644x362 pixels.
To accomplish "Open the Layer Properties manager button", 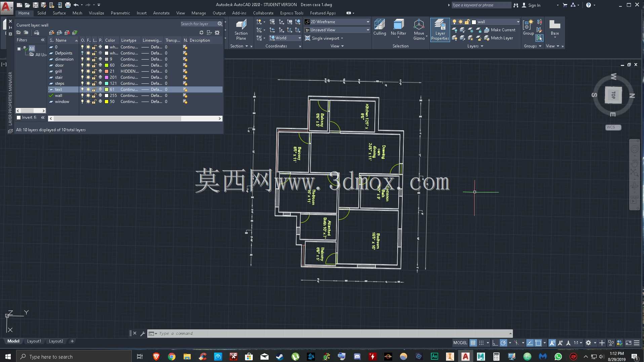I will pyautogui.click(x=440, y=30).
